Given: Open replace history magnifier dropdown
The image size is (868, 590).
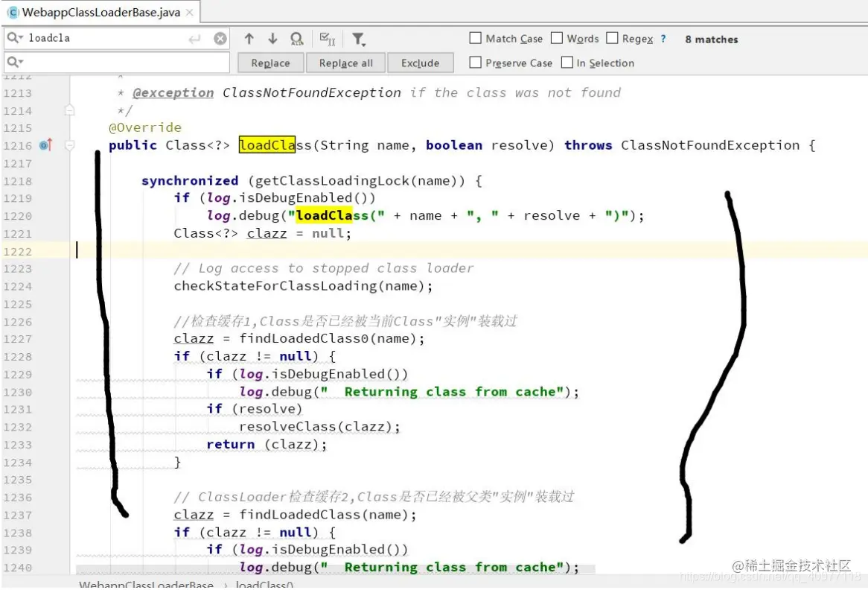Looking at the screenshot, I should [15, 62].
